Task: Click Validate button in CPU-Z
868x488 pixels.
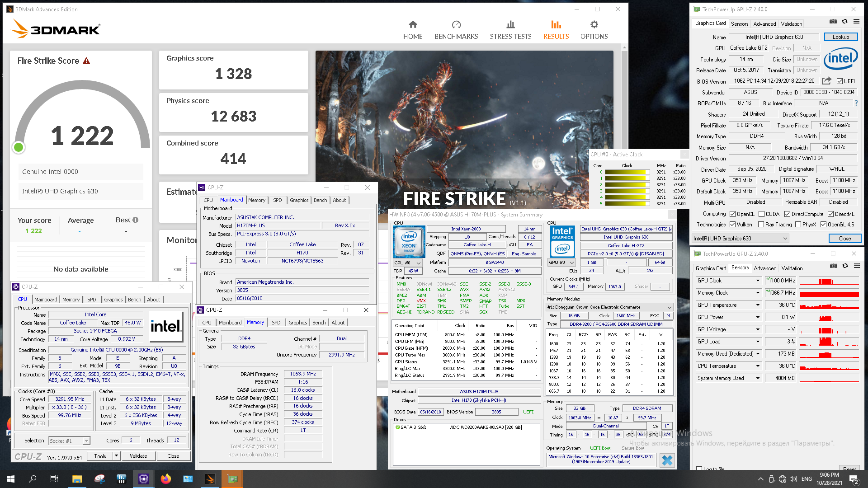Action: pyautogui.click(x=138, y=456)
